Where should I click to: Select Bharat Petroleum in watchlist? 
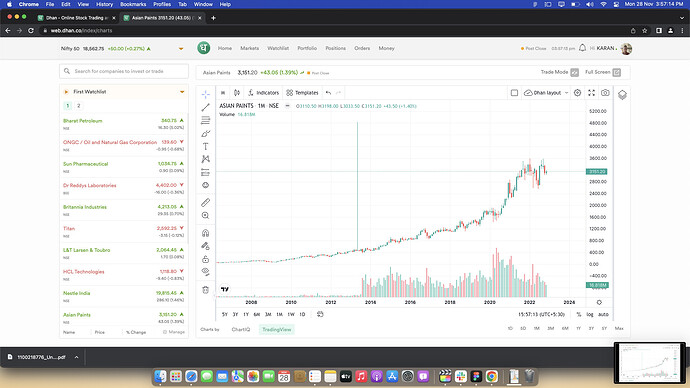tap(124, 124)
